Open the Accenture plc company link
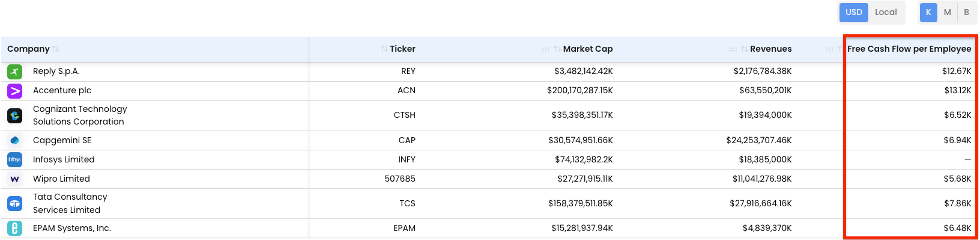The width and height of the screenshot is (980, 240). [x=62, y=90]
